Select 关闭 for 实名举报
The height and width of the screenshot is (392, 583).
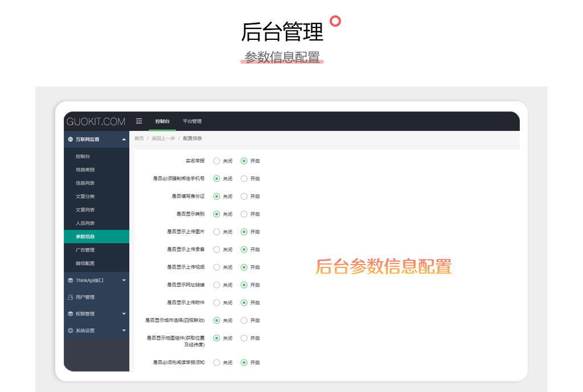tap(216, 161)
